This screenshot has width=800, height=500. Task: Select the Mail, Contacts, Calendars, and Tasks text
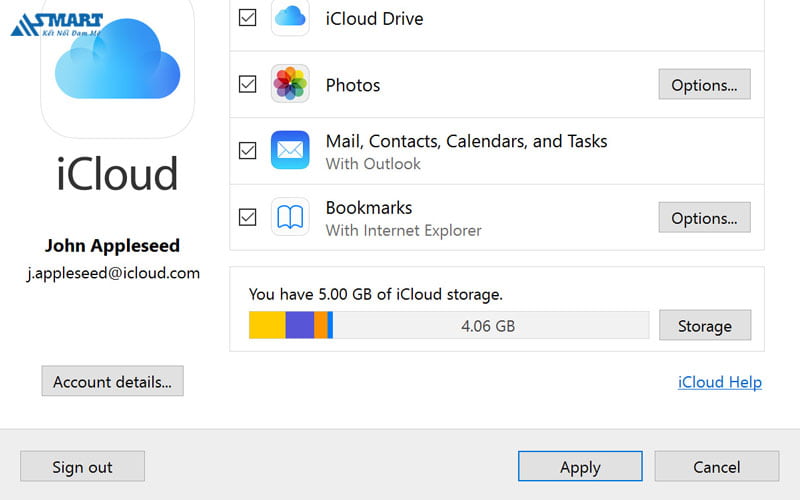point(466,141)
